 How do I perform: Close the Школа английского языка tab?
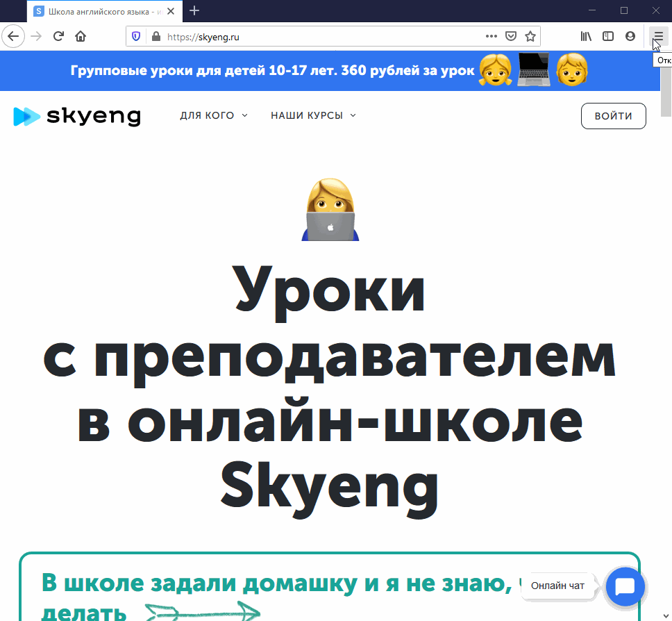pyautogui.click(x=171, y=12)
